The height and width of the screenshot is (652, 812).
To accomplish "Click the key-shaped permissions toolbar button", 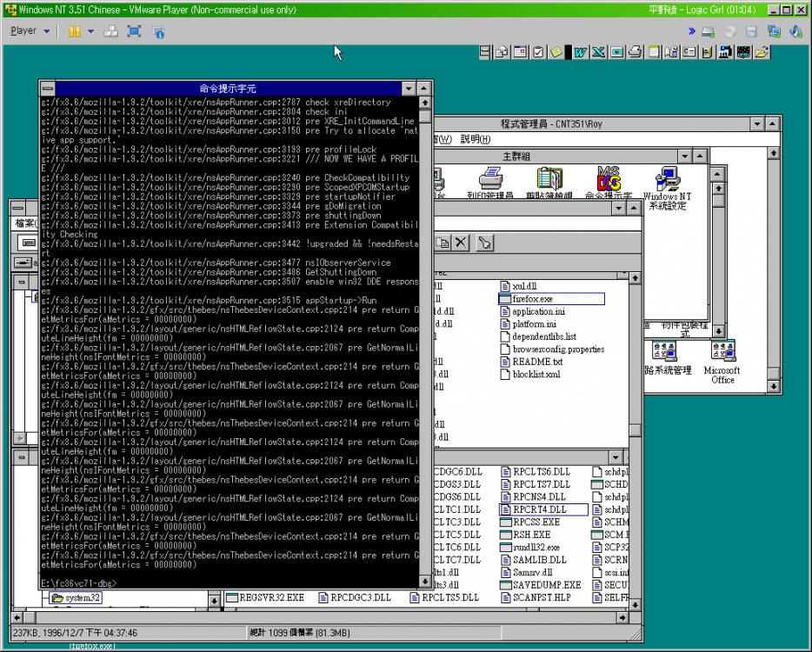I will click(x=485, y=243).
